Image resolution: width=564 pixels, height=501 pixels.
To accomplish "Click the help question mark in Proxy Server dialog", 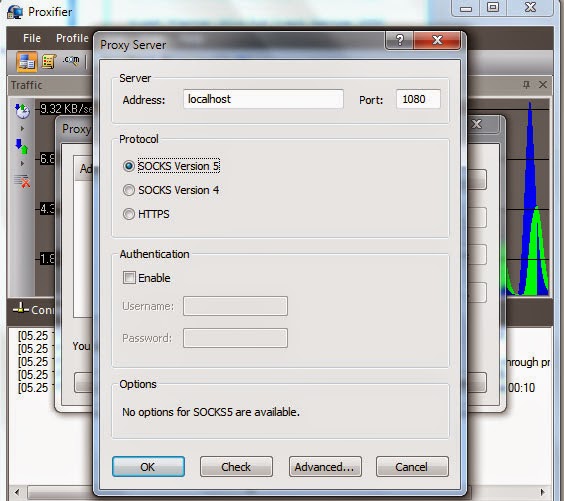I will click(399, 40).
